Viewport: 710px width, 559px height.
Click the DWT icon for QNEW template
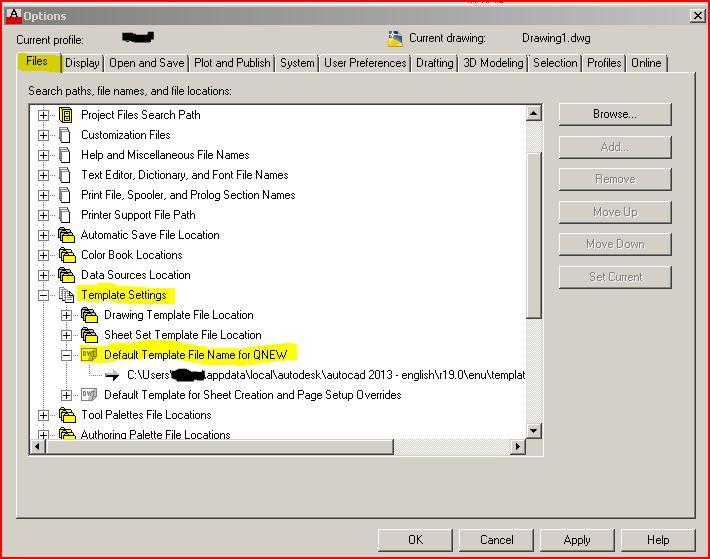click(x=89, y=354)
